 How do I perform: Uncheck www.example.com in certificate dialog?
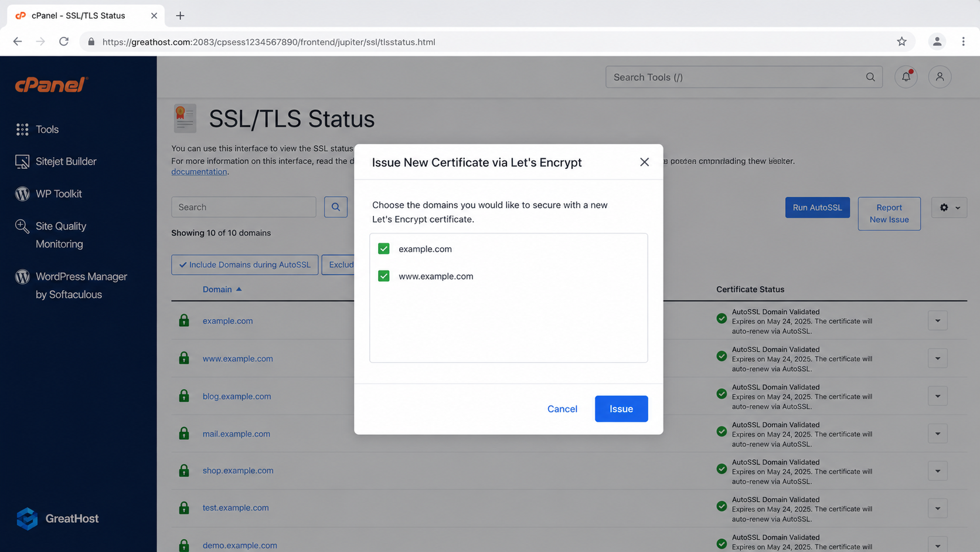click(384, 276)
